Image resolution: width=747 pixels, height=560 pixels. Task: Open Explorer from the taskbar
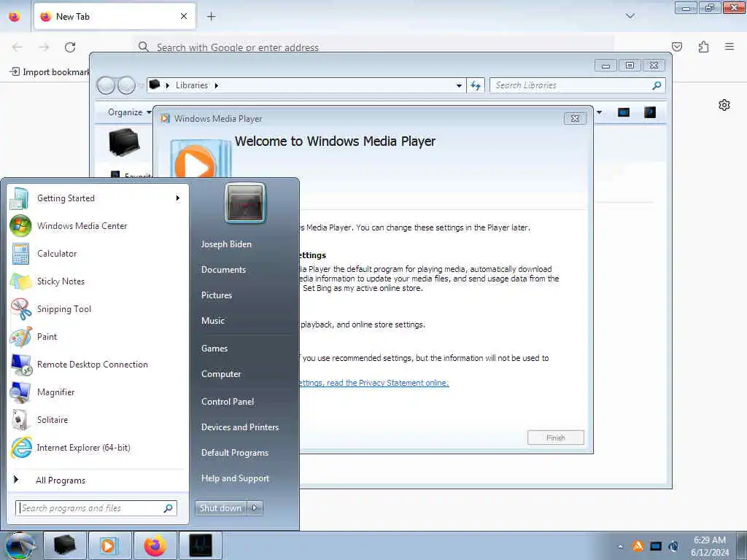(65, 545)
